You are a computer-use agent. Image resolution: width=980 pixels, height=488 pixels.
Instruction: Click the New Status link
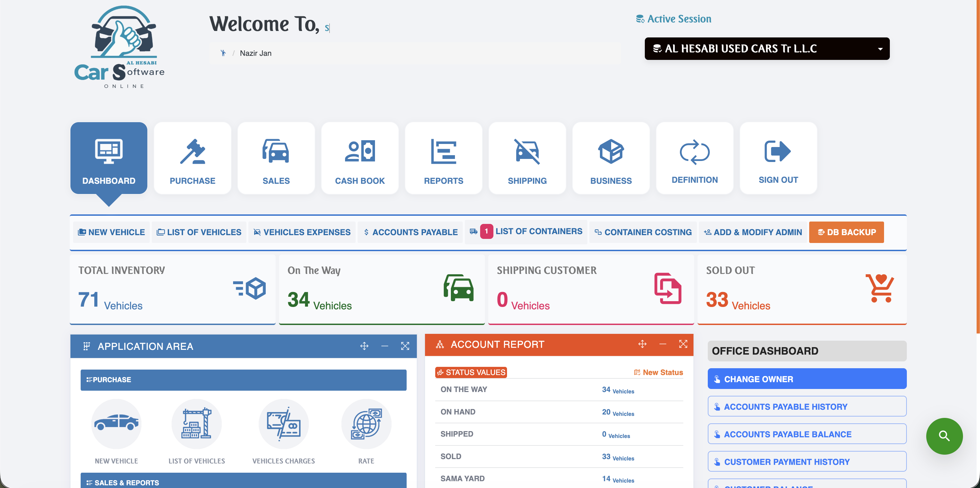pyautogui.click(x=658, y=373)
